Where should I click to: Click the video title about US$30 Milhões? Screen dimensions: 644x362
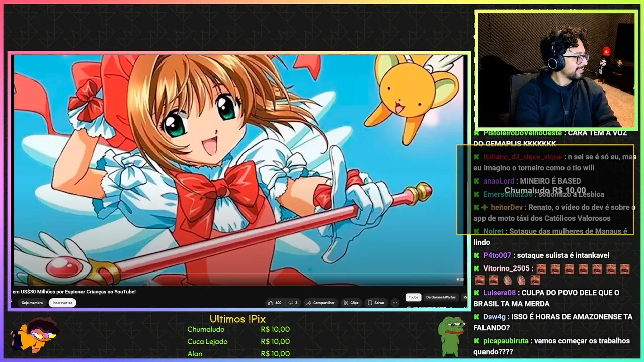pos(73,292)
